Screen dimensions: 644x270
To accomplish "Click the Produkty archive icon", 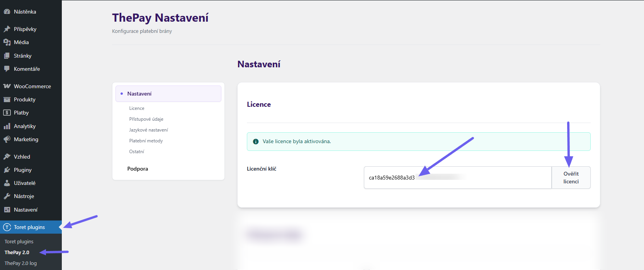I will pos(7,99).
